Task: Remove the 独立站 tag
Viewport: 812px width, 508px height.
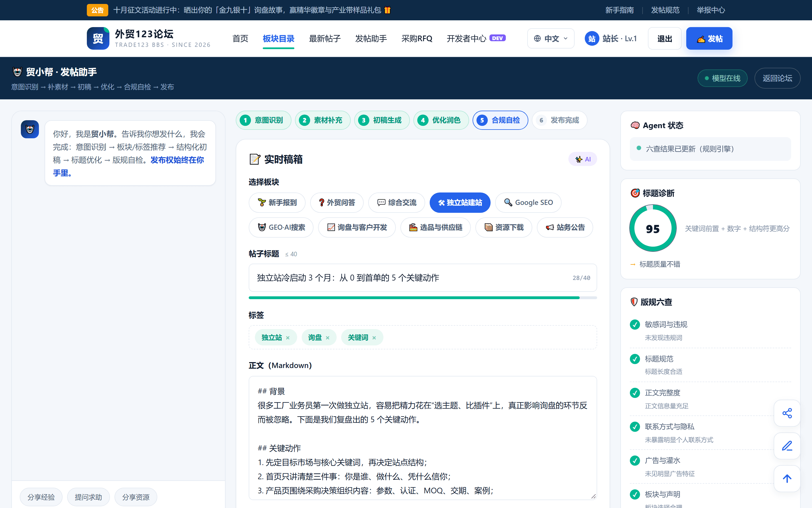Action: tap(288, 338)
